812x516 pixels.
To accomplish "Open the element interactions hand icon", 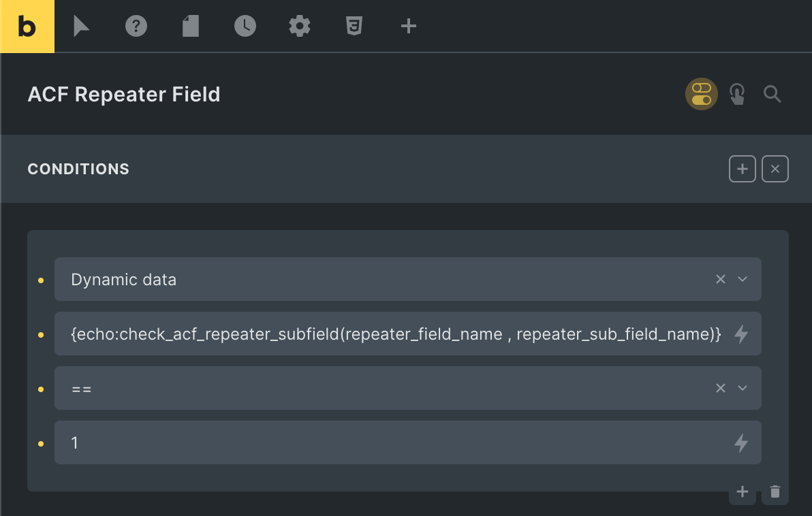I will [737, 94].
